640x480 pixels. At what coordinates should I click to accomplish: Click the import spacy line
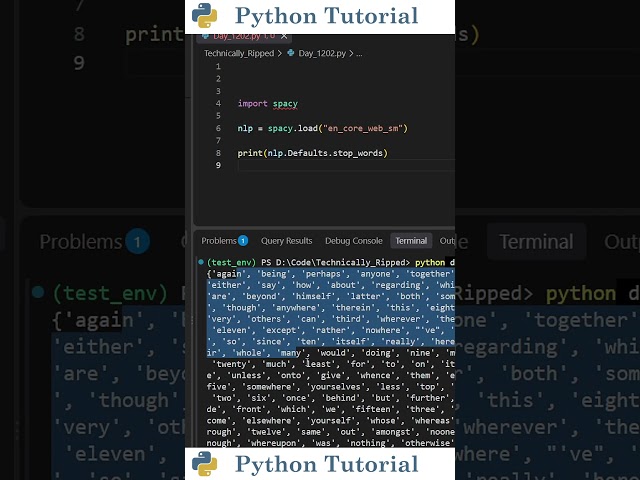(x=267, y=104)
